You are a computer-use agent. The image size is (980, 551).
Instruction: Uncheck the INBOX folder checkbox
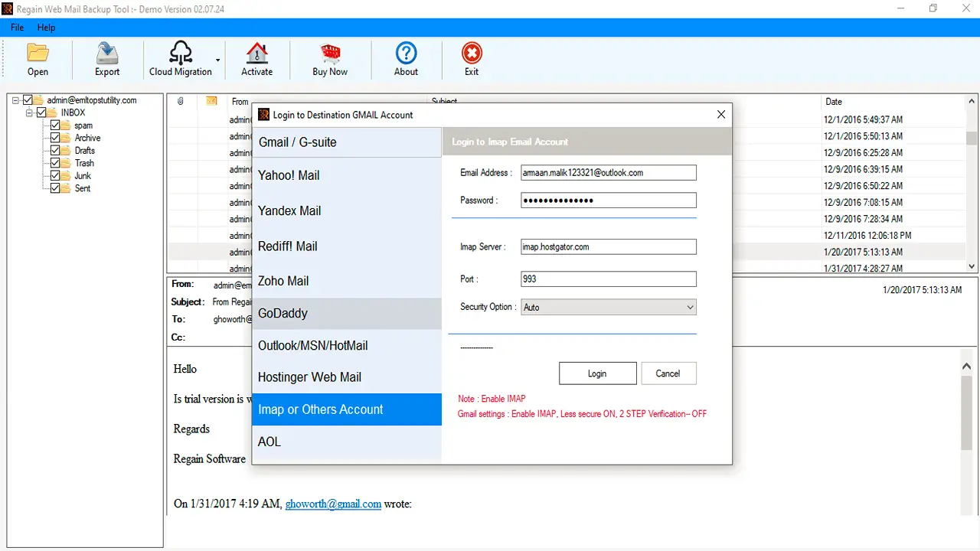(x=41, y=112)
